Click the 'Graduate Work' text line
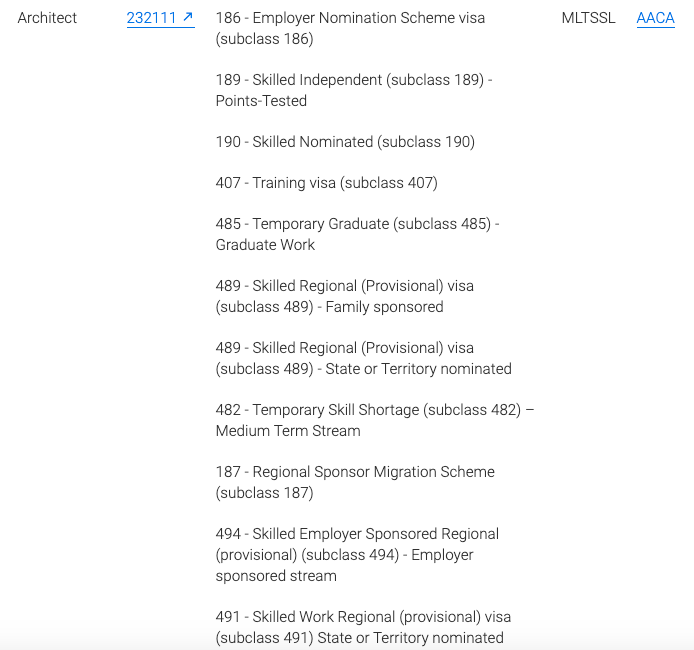694x650 pixels. (x=265, y=245)
